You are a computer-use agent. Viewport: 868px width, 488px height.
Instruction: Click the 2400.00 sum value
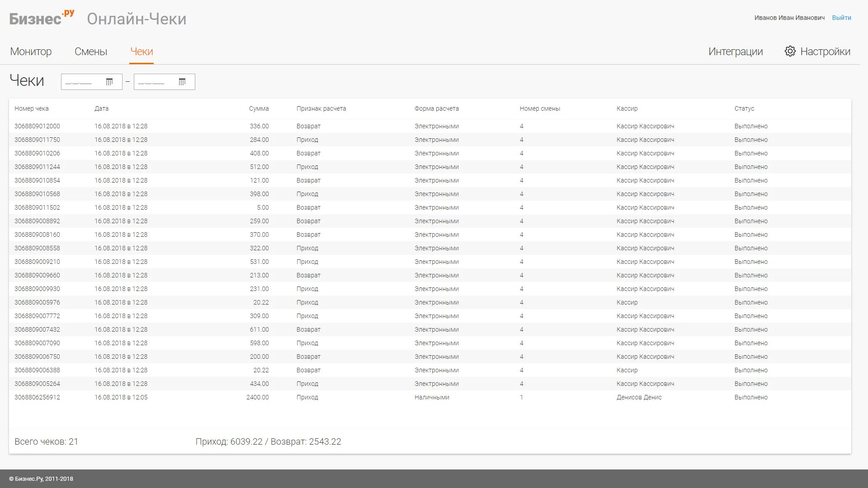click(x=258, y=397)
